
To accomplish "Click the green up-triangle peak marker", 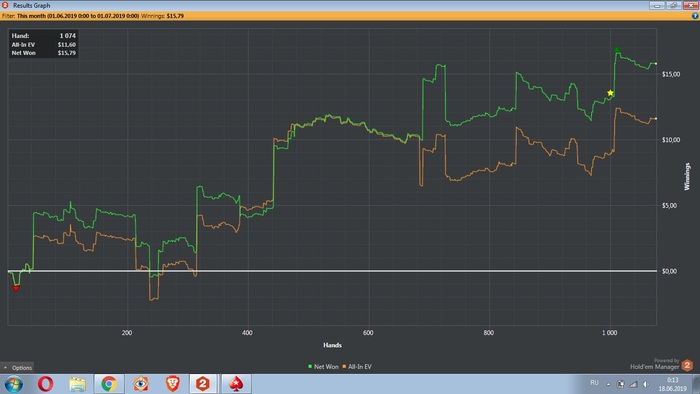I will 617,50.
